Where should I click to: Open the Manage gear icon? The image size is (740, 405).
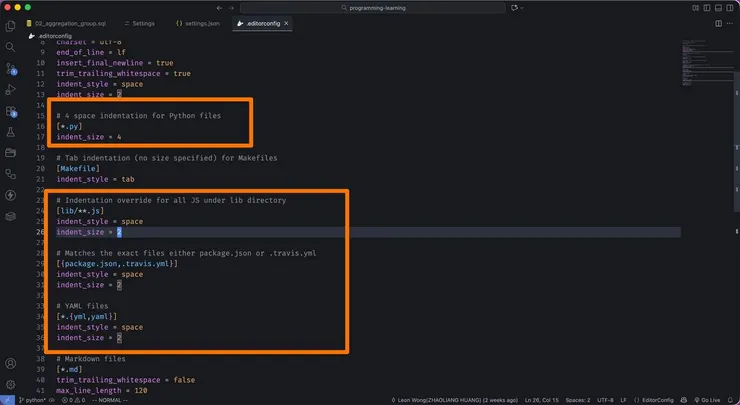coord(10,384)
